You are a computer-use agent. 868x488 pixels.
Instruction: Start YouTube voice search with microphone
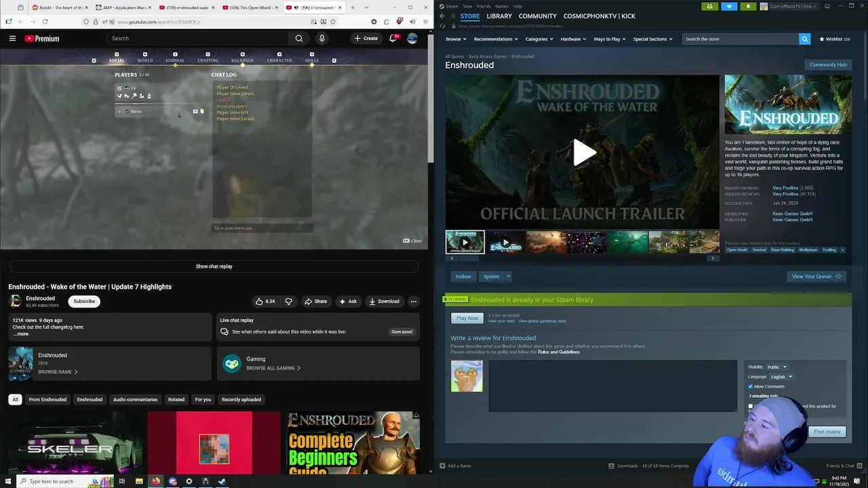pyautogui.click(x=322, y=39)
